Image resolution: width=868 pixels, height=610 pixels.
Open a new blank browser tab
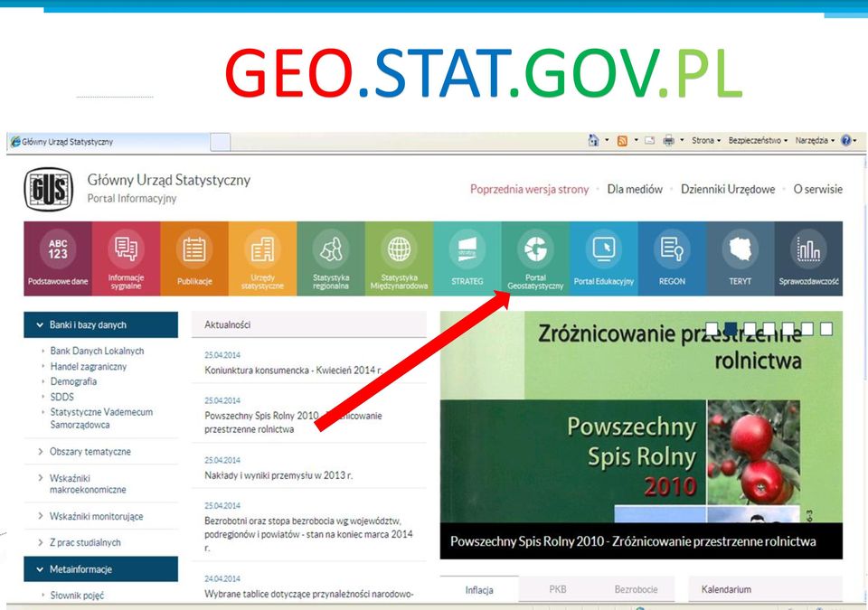[x=221, y=142]
